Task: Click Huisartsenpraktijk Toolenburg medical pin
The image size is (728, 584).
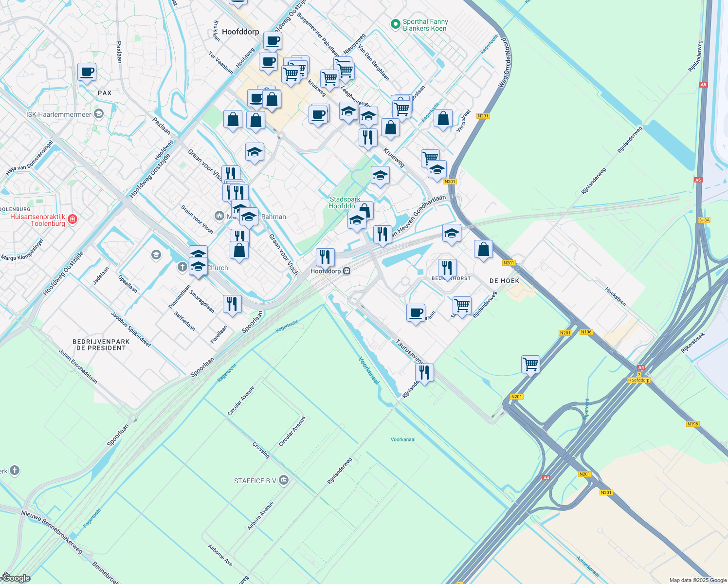Action: pos(73,219)
